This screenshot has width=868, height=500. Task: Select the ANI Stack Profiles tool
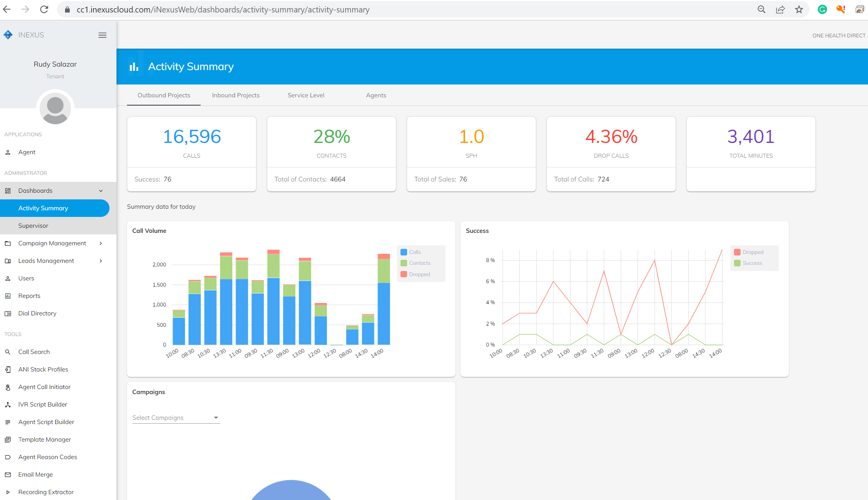43,369
